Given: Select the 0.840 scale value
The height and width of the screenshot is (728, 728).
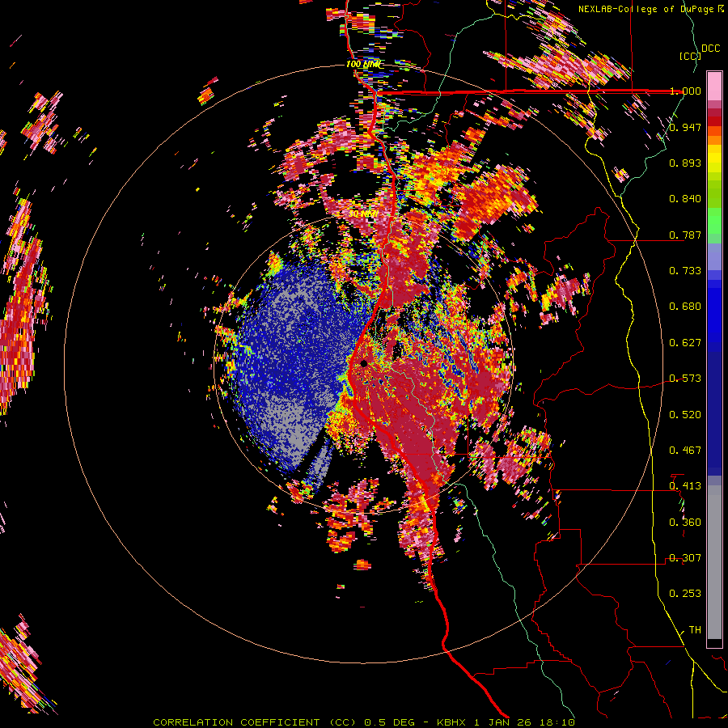Looking at the screenshot, I should pos(685,199).
